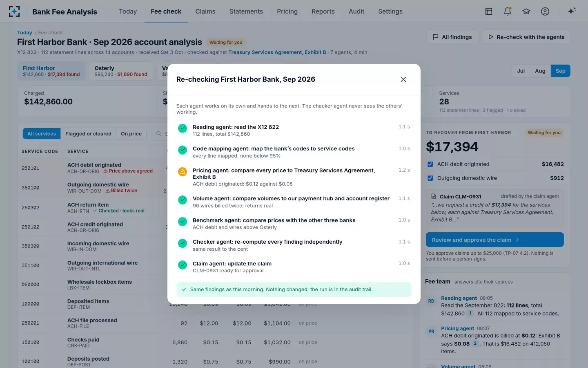Screen dimensions: 588x368
Task: Open the user account profile icon
Action: 545,11
